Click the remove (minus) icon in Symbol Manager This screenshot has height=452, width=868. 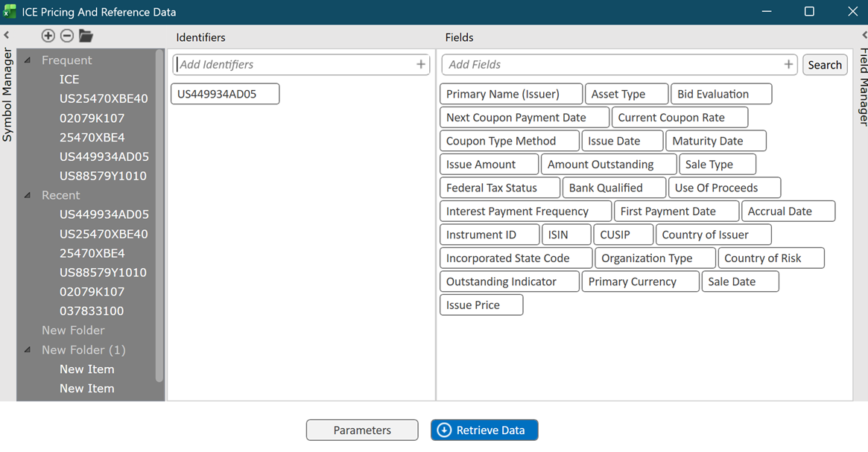67,36
